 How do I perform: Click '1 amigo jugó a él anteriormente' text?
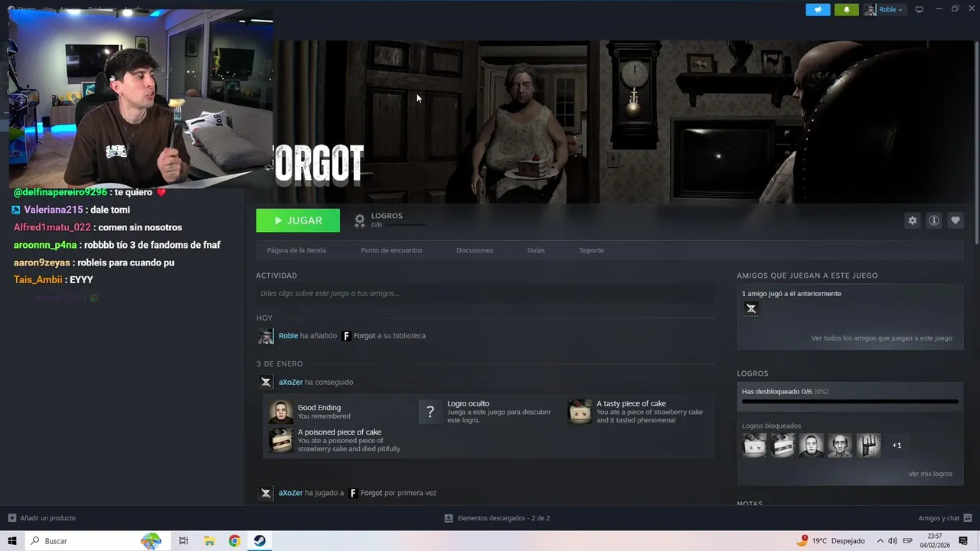pos(792,294)
